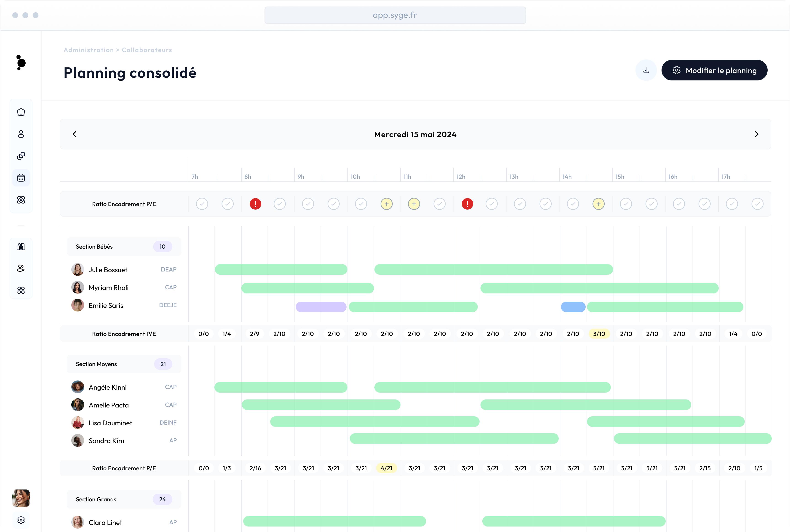Click the overlapping squares sidebar icon
The height and width of the screenshot is (532, 790).
pyautogui.click(x=21, y=156)
